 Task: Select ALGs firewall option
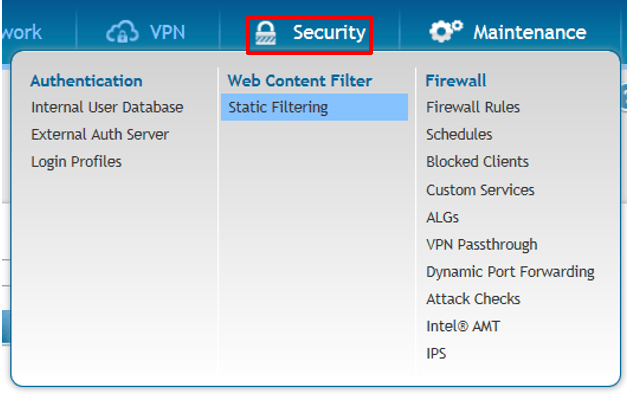coord(443,218)
